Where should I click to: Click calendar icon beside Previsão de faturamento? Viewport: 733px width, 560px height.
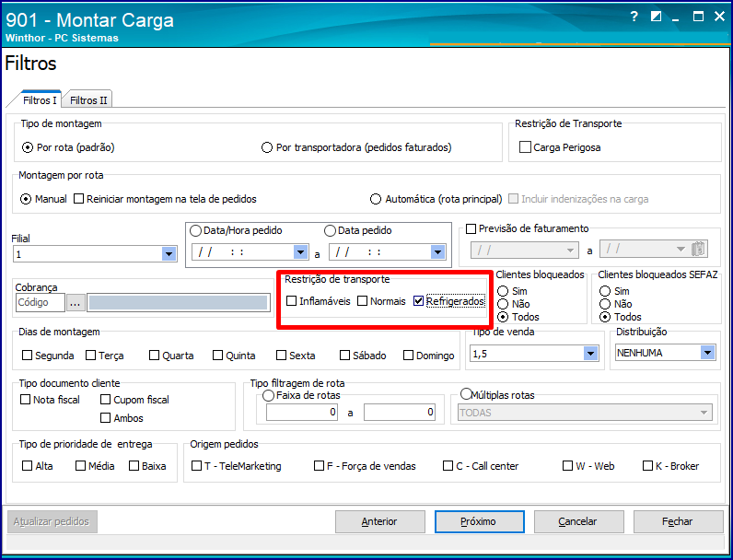tap(699, 250)
